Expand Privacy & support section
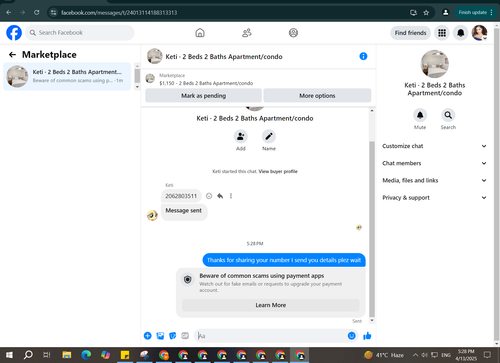Viewport: 500px width, 363px height. pos(434,198)
